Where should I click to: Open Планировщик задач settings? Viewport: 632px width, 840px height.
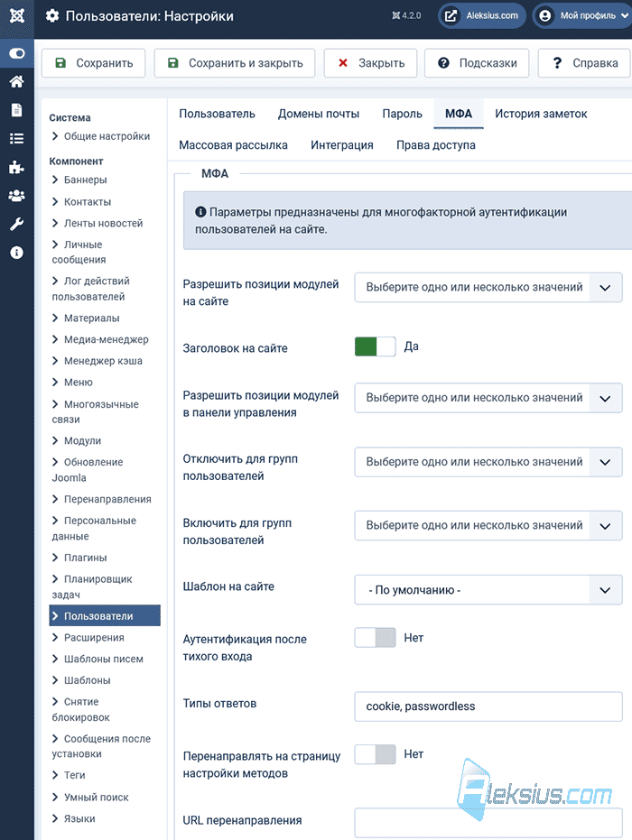tap(92, 586)
